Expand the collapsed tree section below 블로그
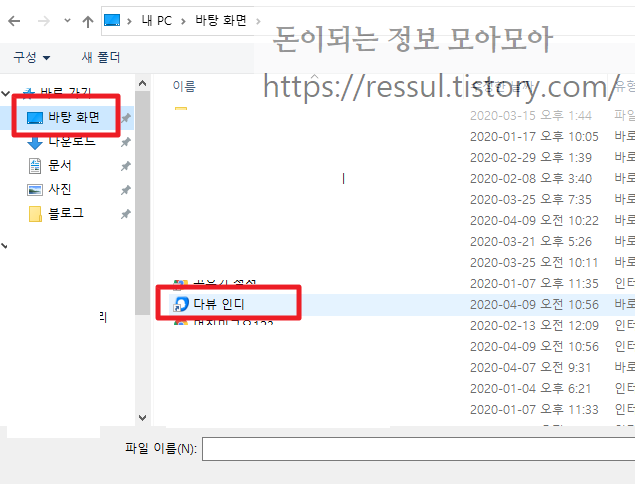Viewport: 635px width, 484px height. click(4, 245)
